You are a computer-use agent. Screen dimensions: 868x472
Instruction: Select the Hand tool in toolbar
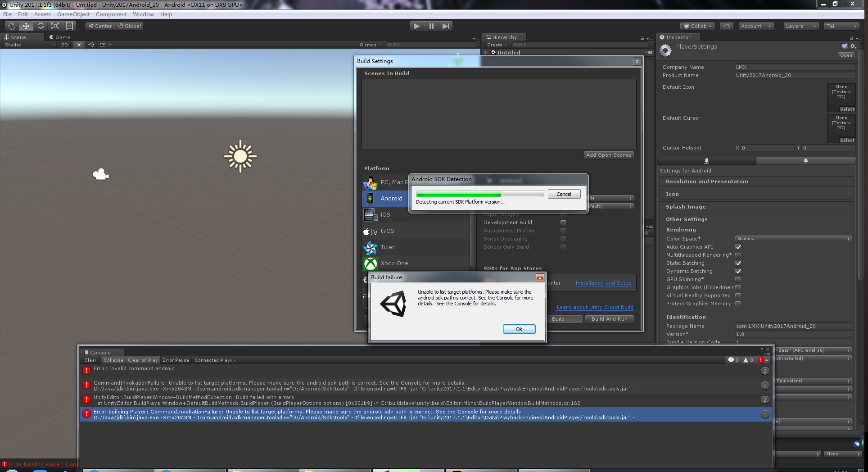pos(12,26)
